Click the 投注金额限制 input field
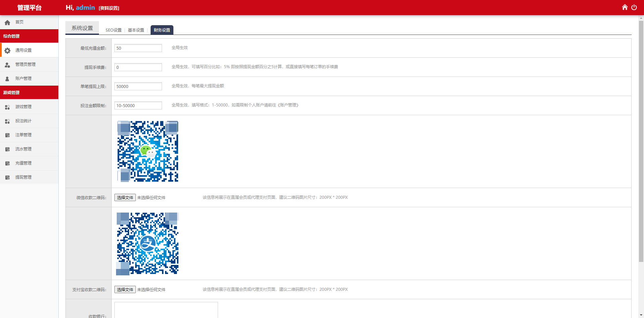 coord(138,105)
